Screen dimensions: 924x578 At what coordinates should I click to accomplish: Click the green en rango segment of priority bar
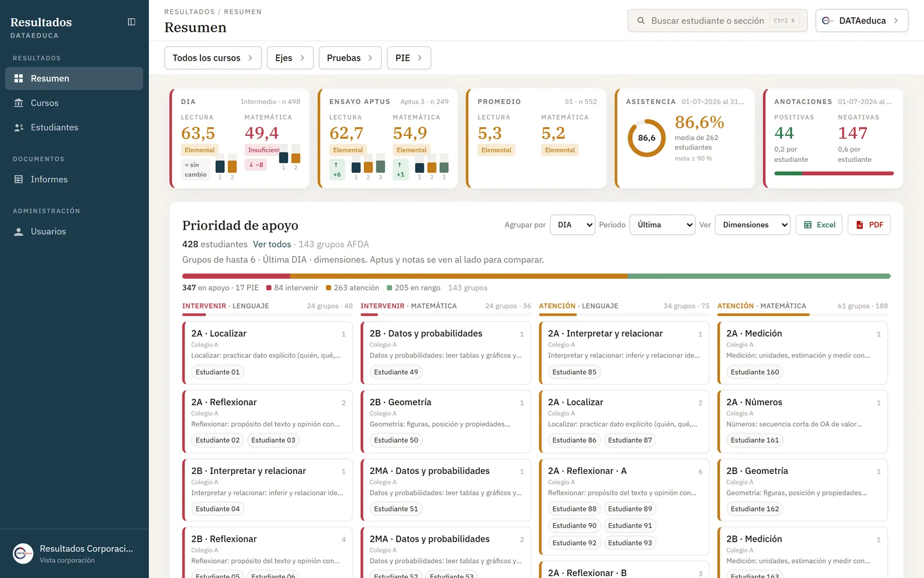tap(759, 276)
